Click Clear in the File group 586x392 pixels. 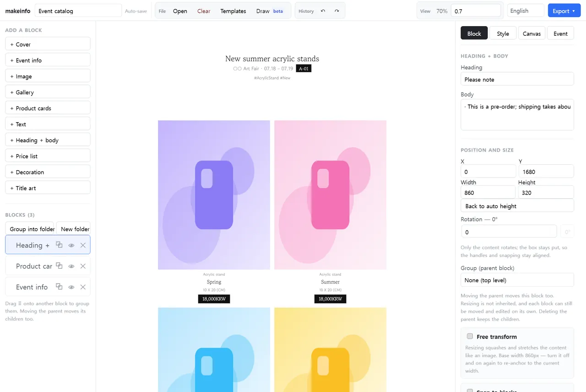click(204, 11)
